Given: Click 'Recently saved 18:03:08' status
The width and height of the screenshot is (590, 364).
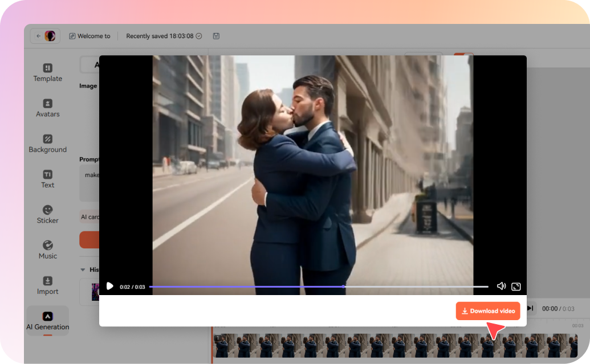Looking at the screenshot, I should click(164, 36).
